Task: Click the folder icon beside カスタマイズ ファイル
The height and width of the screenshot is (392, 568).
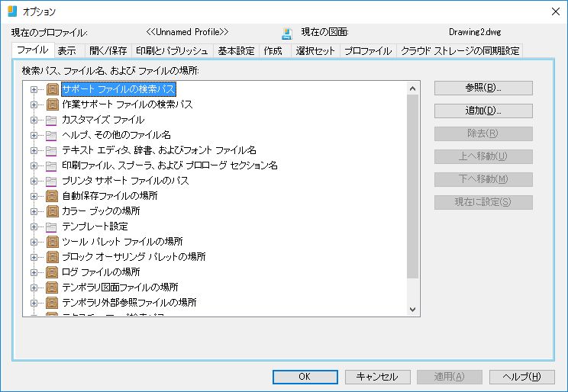Action: pos(51,120)
